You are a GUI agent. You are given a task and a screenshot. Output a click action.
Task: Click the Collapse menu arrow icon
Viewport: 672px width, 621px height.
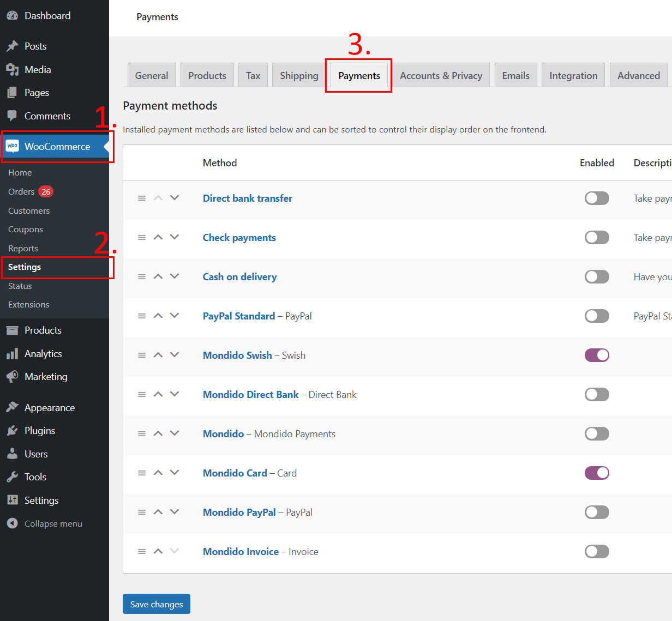[x=12, y=523]
